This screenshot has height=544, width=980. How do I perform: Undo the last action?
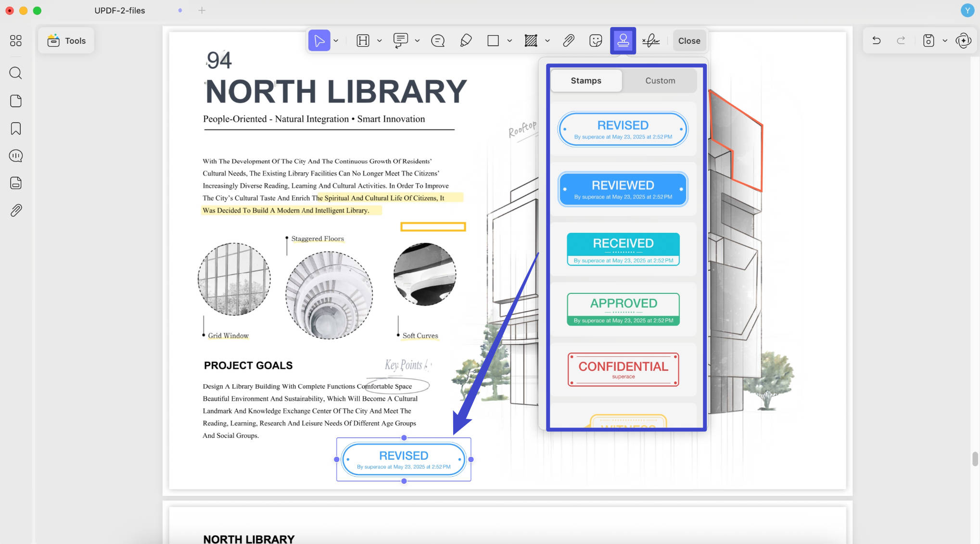[x=876, y=41]
